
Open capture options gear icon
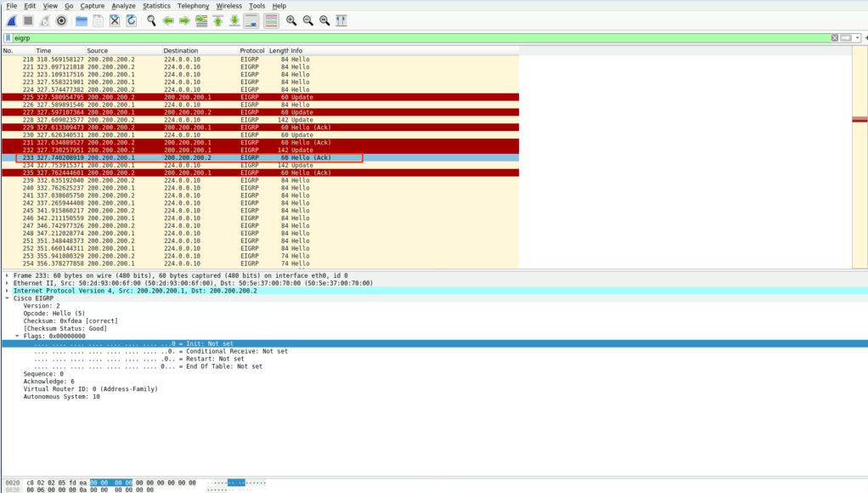tap(61, 20)
